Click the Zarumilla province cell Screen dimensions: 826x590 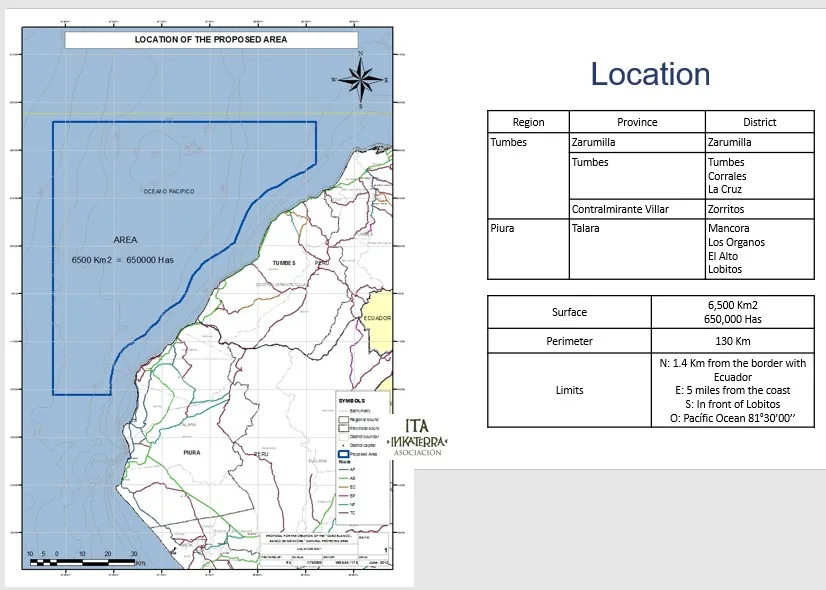(637, 142)
